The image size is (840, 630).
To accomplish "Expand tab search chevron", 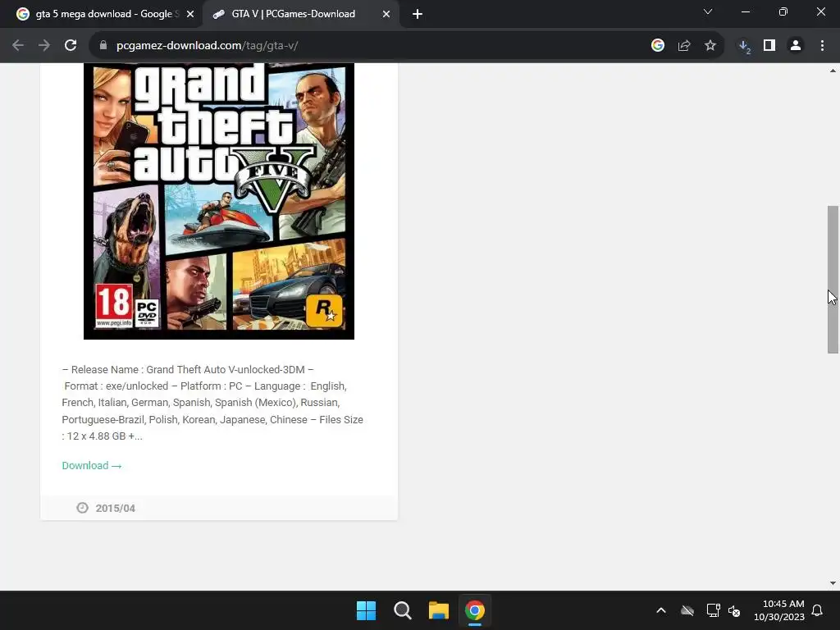I will tap(708, 11).
